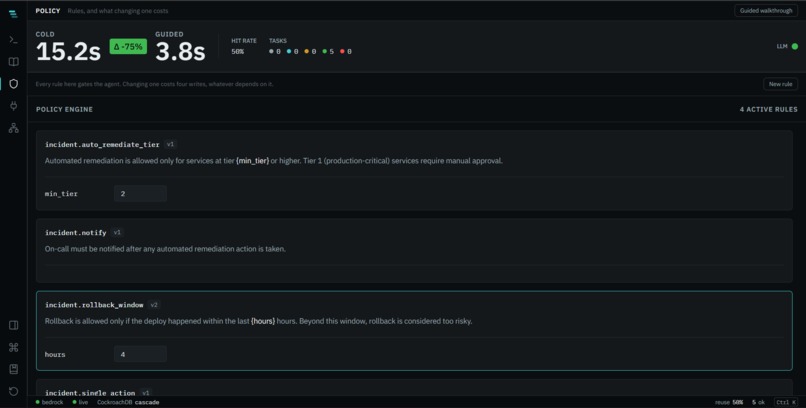Click the COLD 15.2s metric

coord(68,47)
